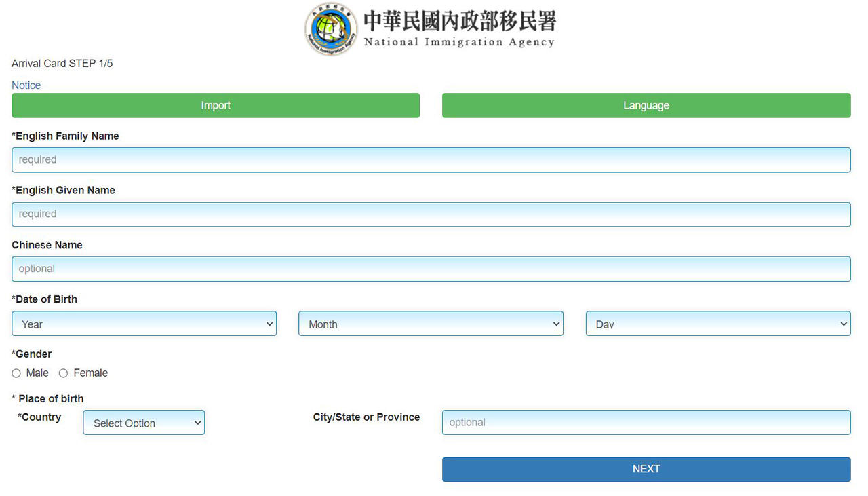Open the Language selection button
This screenshot has width=868, height=496.
tap(646, 105)
